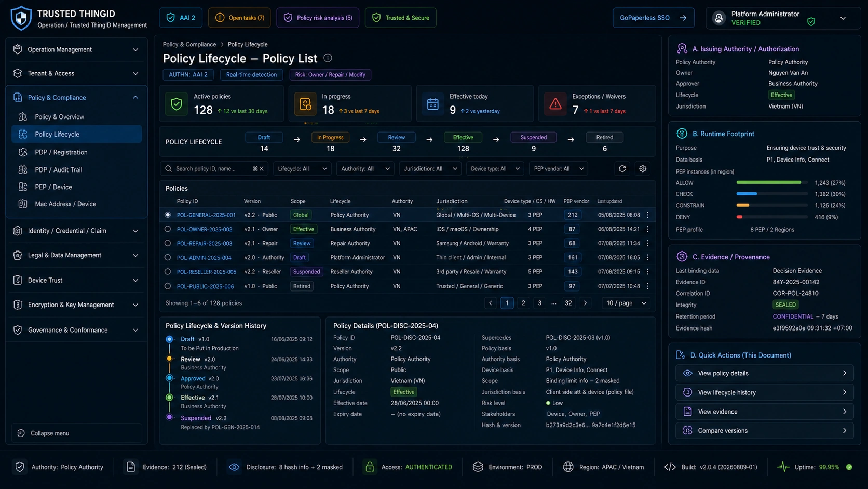Click info icon next to Policy List title
This screenshot has height=489, width=868.
(328, 58)
